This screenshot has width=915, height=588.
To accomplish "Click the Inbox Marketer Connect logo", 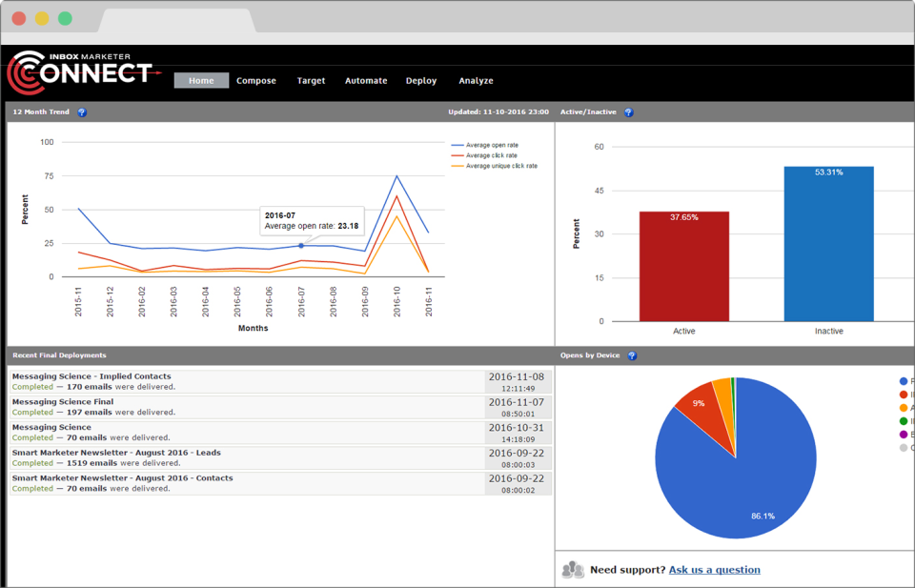I will pyautogui.click(x=83, y=72).
